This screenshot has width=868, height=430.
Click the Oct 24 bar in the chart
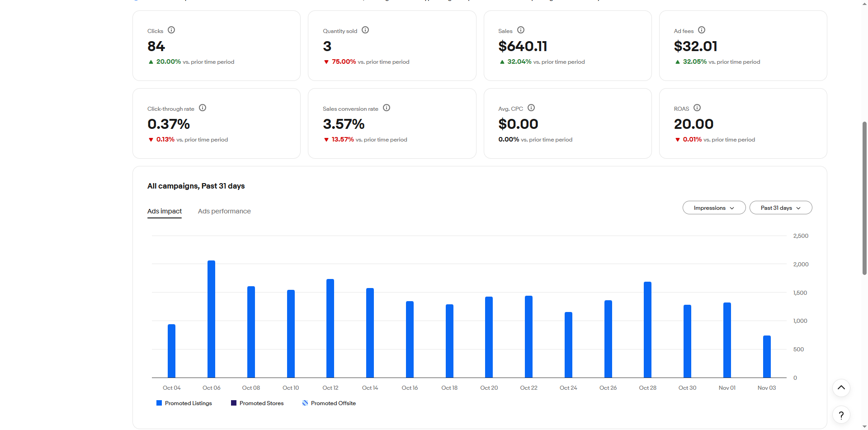568,345
